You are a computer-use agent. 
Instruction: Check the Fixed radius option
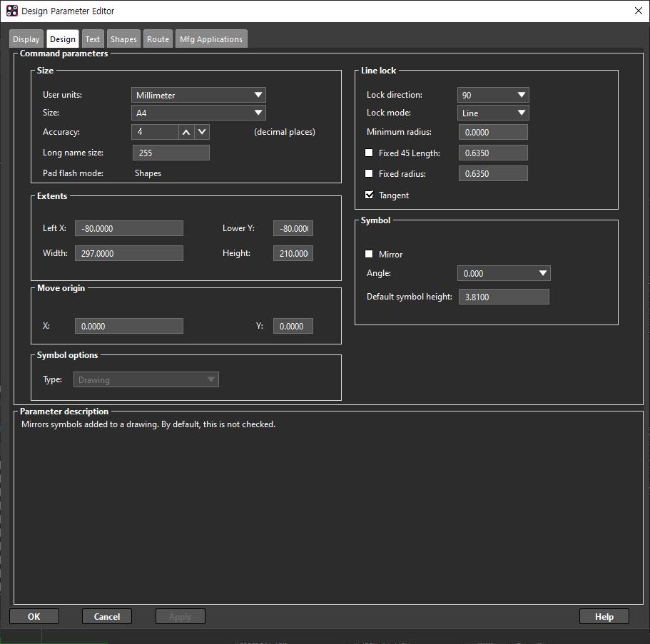[368, 173]
